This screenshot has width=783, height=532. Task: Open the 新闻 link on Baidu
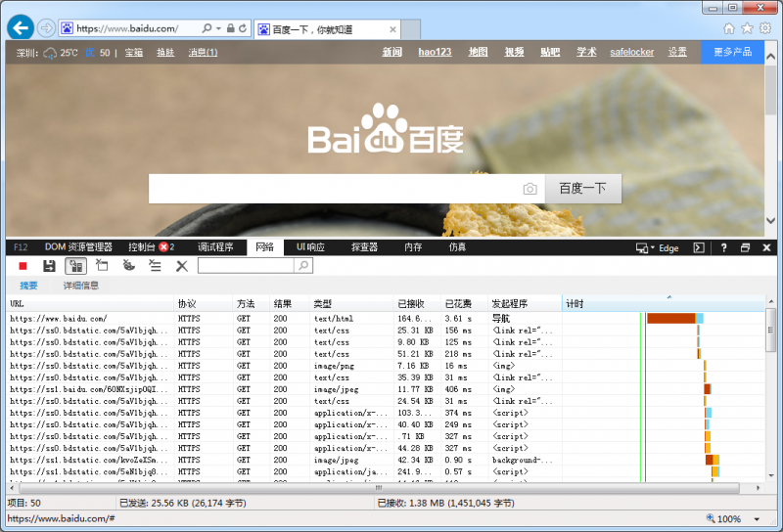coord(392,52)
